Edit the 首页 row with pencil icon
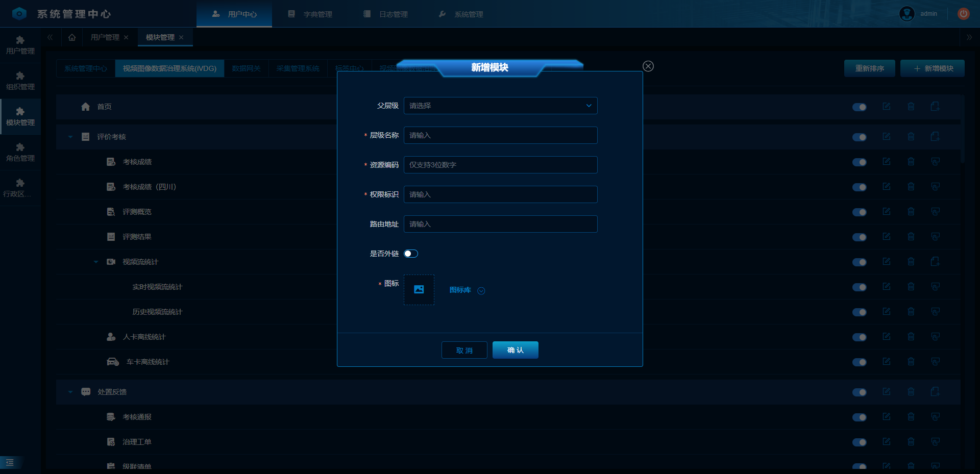 [887, 107]
